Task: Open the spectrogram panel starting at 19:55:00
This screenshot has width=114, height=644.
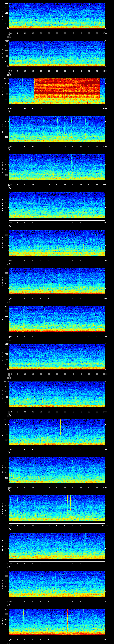Action: point(57,357)
